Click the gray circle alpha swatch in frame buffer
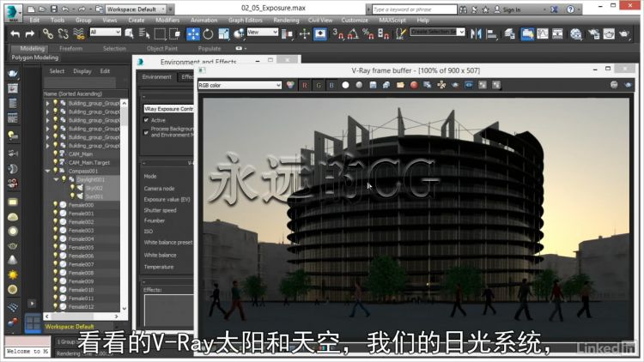Viewport: 644px width, 362px height. (x=359, y=85)
